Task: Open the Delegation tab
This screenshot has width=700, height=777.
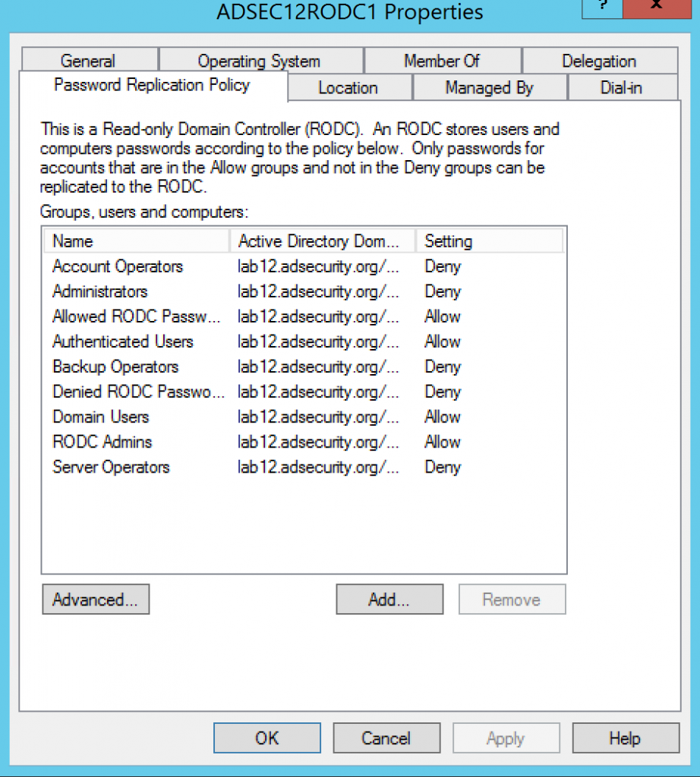Action: tap(599, 61)
